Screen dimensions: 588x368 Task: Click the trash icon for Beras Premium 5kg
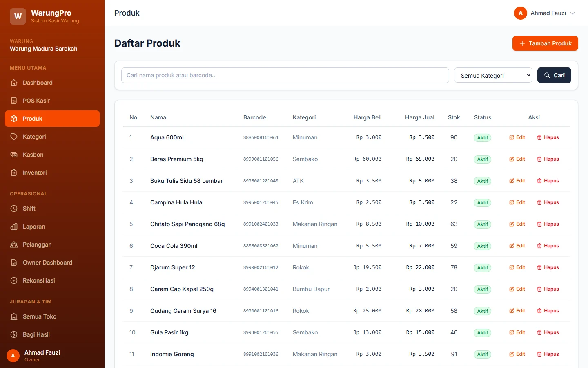(539, 159)
